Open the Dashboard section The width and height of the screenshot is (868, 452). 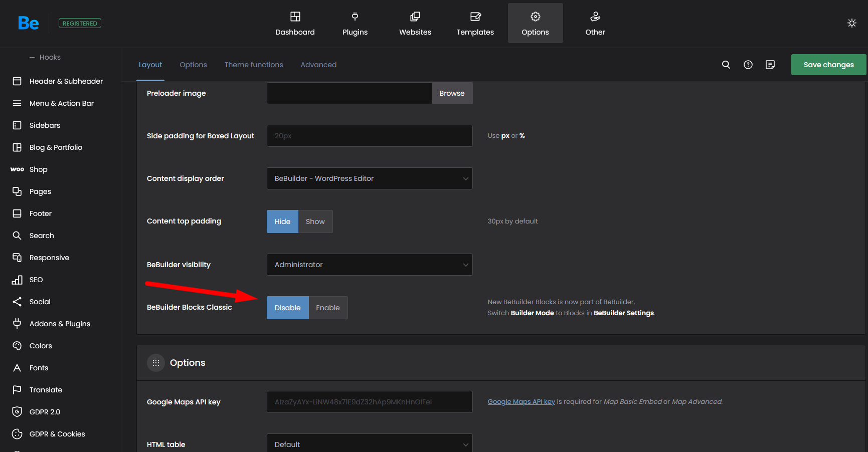click(x=295, y=24)
